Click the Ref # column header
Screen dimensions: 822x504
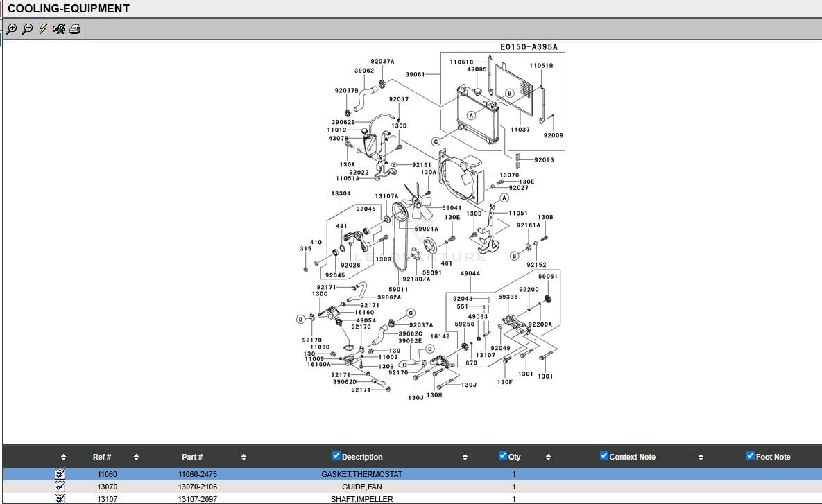(102, 457)
